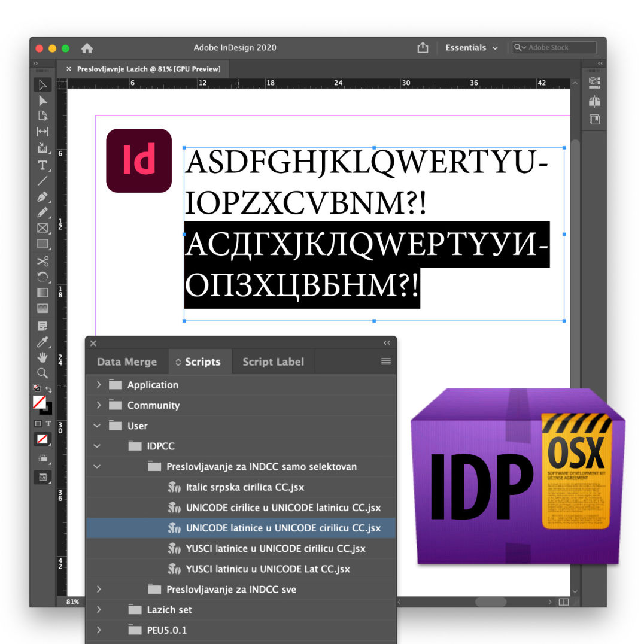Screen dimensions: 644x644
Task: Select the Line tool
Action: [42, 181]
